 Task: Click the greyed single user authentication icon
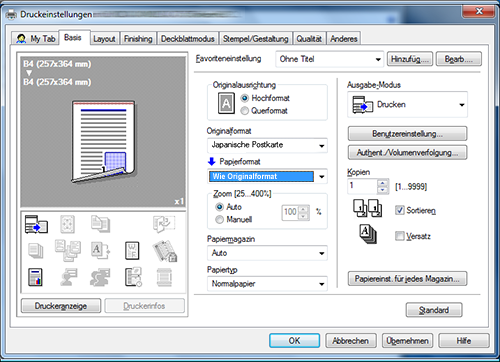coord(68,277)
